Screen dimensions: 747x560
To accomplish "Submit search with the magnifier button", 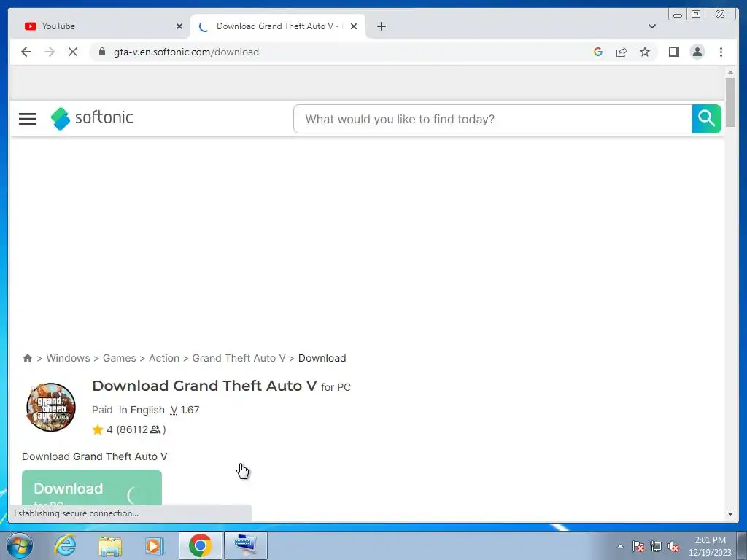I will pos(706,119).
